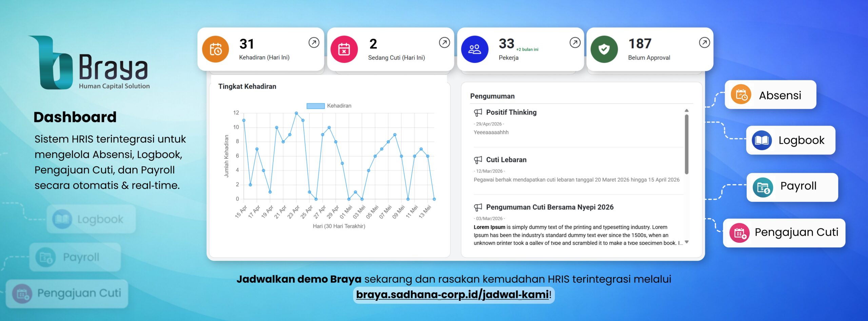The image size is (868, 321).
Task: Click the scroll up arrow in Pengumuman
Action: pos(687,110)
